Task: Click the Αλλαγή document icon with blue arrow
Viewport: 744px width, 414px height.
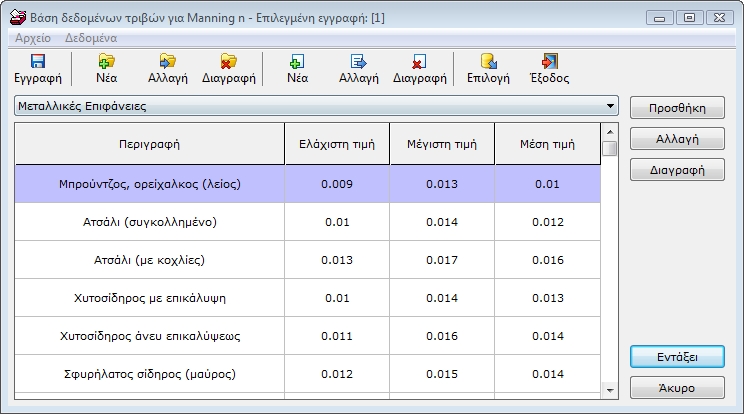Action: tap(358, 61)
